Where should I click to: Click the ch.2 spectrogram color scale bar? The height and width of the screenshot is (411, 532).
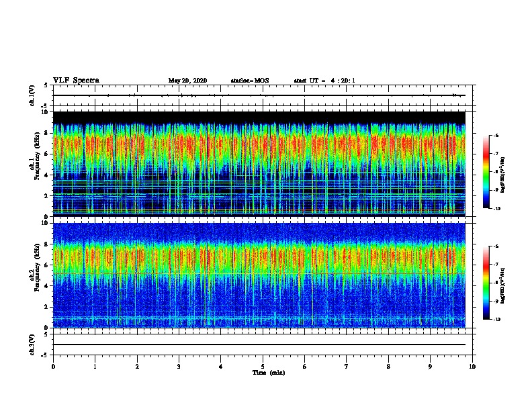(x=486, y=283)
